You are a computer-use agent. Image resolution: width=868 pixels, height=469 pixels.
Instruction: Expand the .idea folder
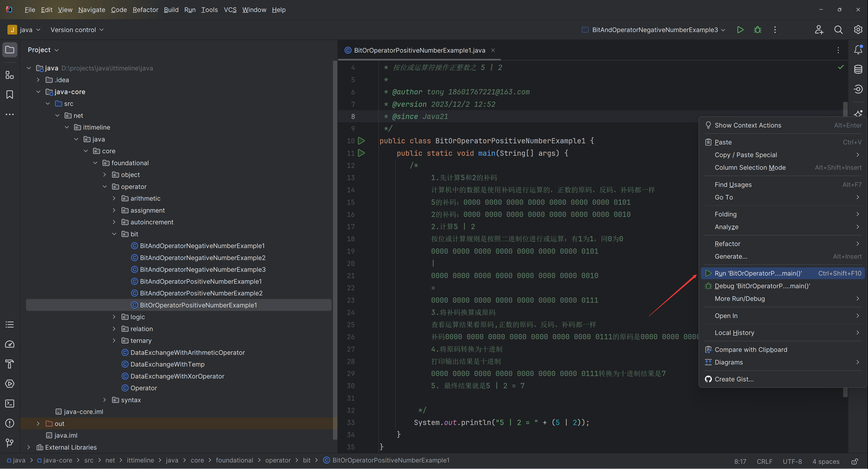[38, 80]
